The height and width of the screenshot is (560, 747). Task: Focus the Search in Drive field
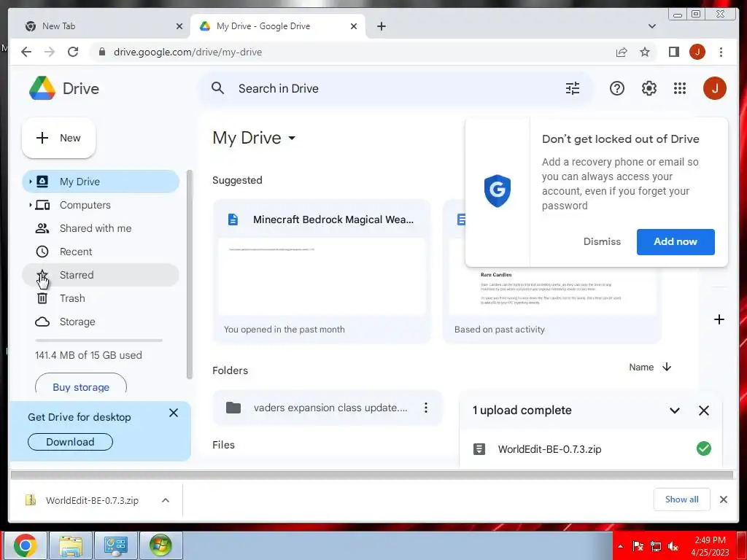click(x=395, y=88)
